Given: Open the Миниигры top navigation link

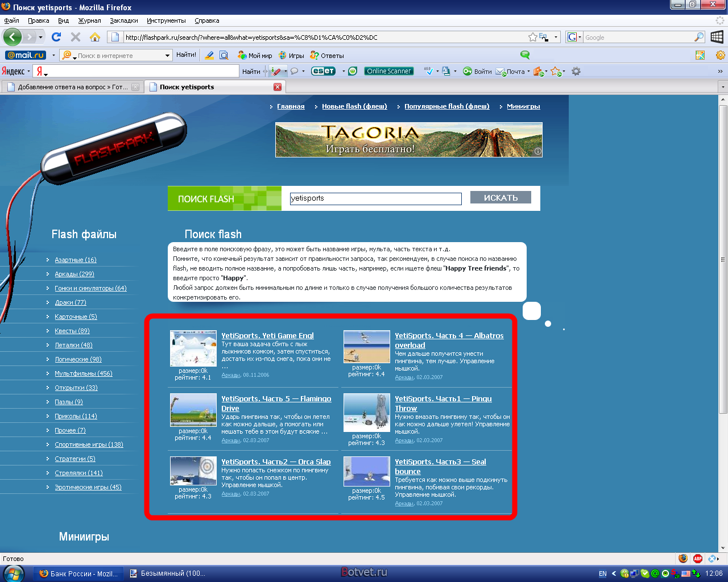Looking at the screenshot, I should pos(523,106).
